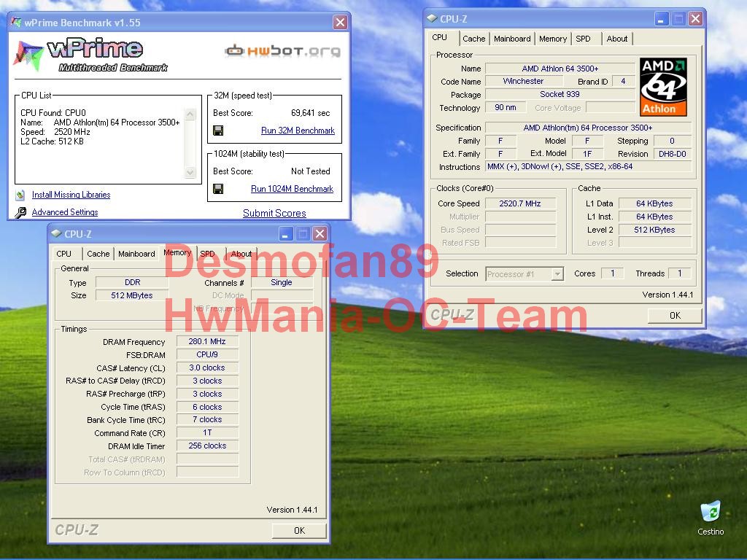The height and width of the screenshot is (560, 747).
Task: Click the L2 Cache: 512 KB line
Action: coord(52,141)
